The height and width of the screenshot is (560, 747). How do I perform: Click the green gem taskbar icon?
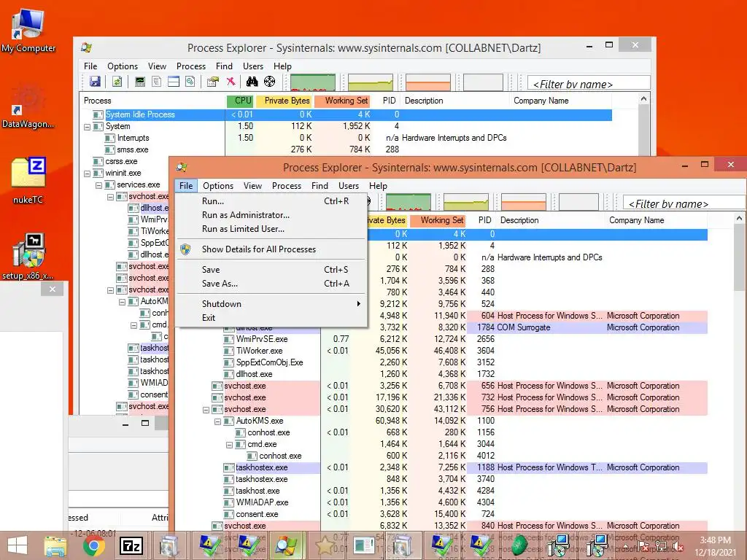[519, 545]
